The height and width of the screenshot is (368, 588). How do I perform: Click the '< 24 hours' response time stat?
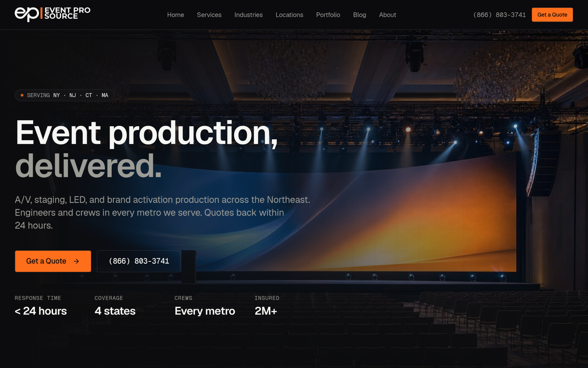click(x=41, y=311)
